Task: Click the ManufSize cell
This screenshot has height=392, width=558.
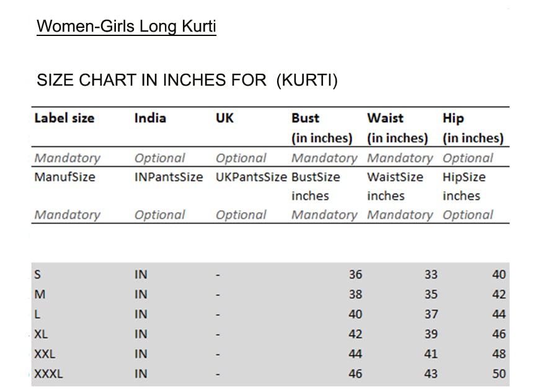Action: [x=64, y=177]
